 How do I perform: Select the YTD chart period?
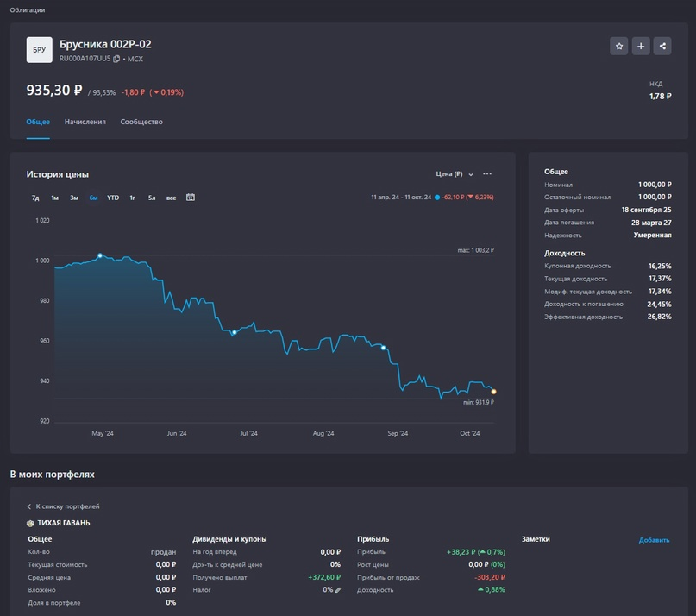click(x=113, y=198)
